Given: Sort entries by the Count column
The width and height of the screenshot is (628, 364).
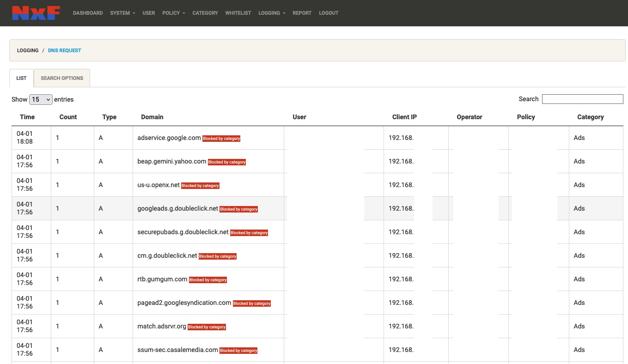Looking at the screenshot, I should coord(68,117).
